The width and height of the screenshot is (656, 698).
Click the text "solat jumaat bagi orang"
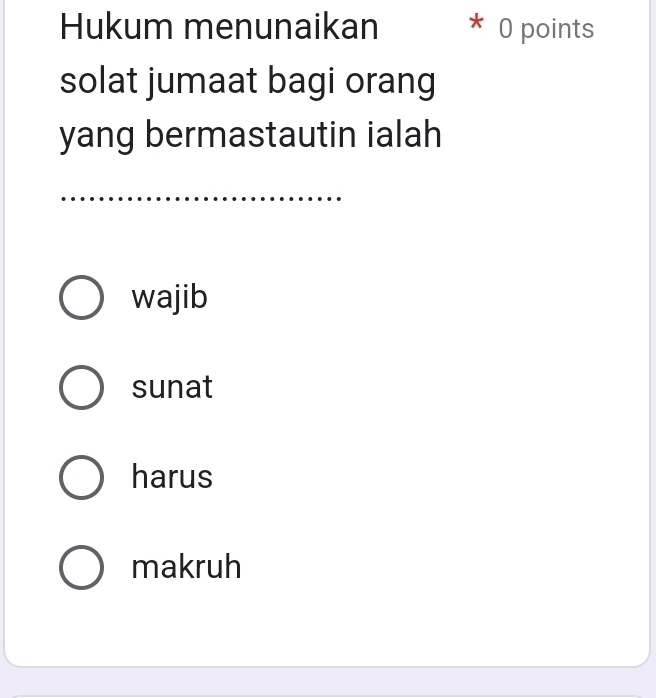click(247, 81)
